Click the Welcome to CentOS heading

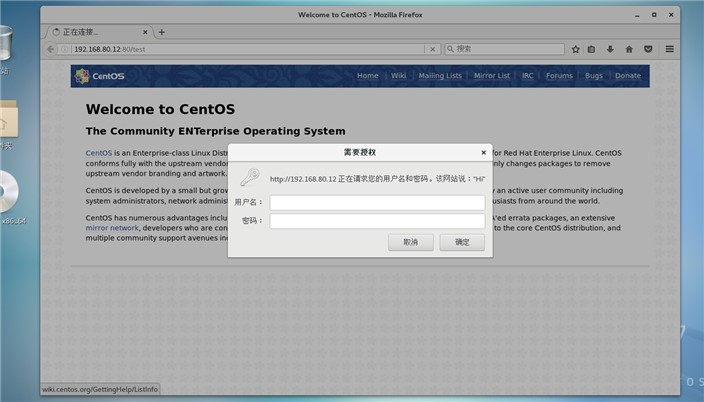point(160,109)
